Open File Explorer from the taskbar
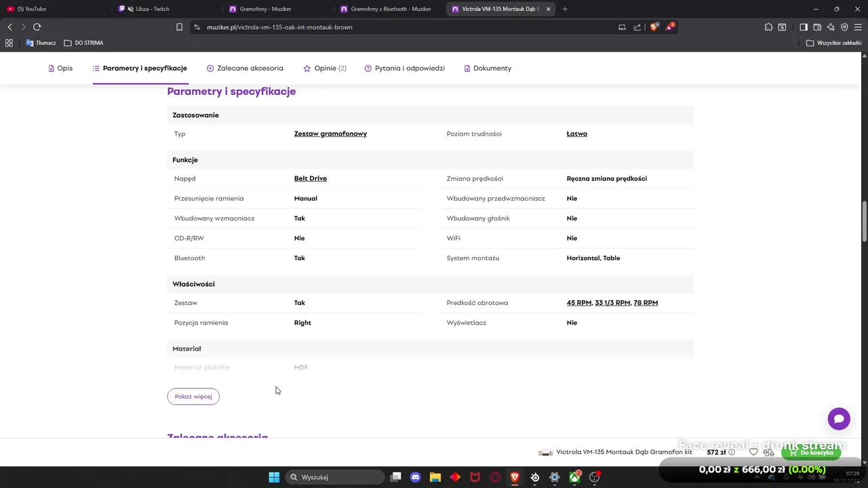The width and height of the screenshot is (868, 488). click(x=435, y=477)
